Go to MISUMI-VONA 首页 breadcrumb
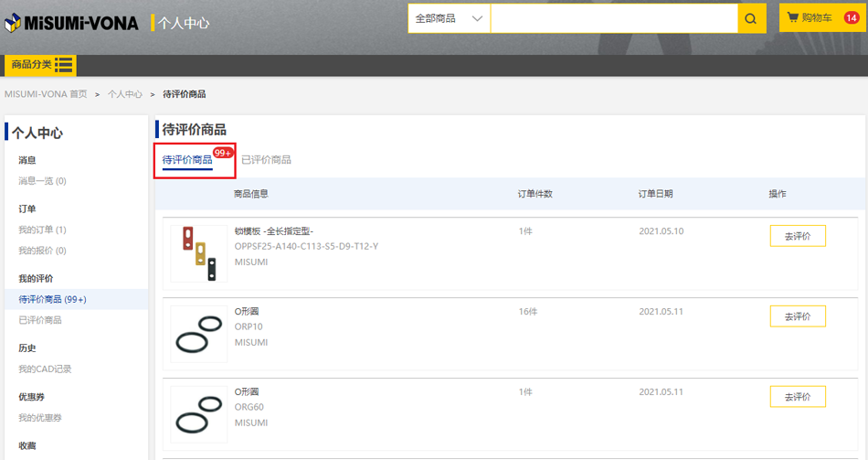Screen dimensions: 868x460 point(46,94)
